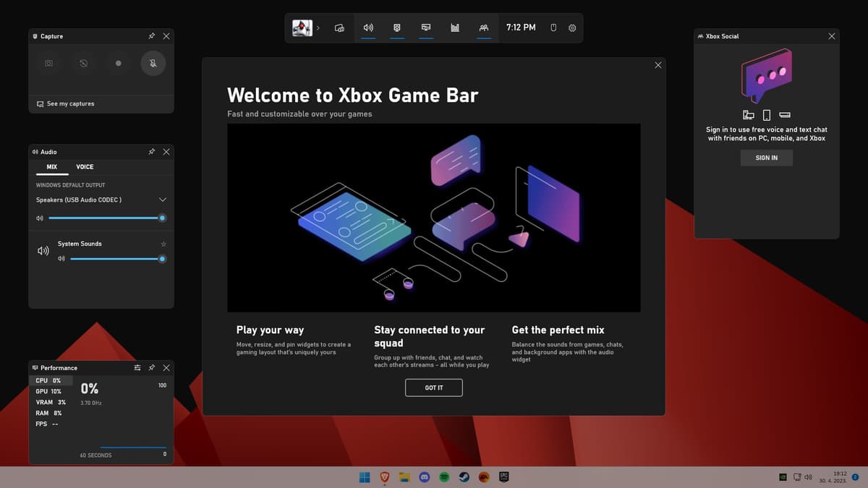This screenshot has width=868, height=488.
Task: Open Game Bar settings gear
Action: 572,28
